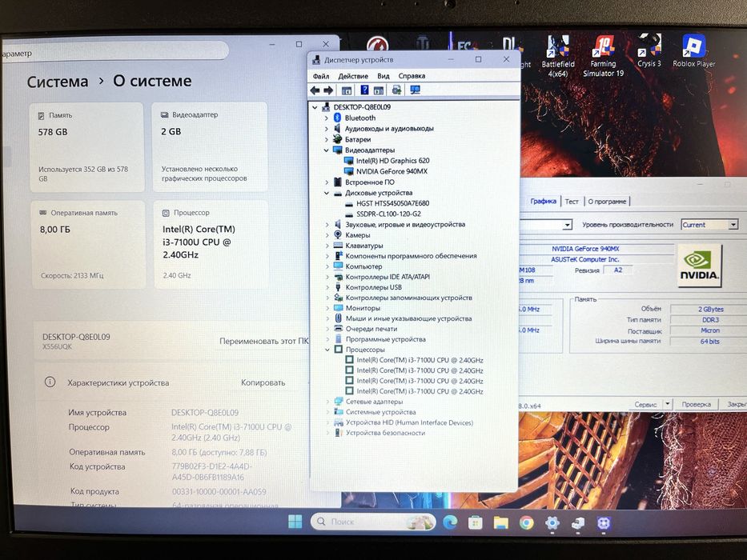Select the SSDPR-CL100-120-G2 disk

pos(388,214)
